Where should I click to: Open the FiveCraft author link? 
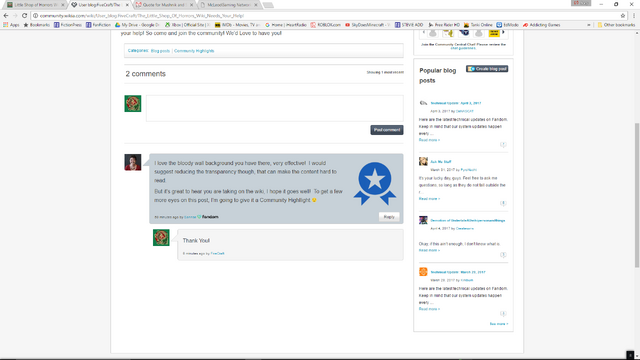(x=218, y=253)
